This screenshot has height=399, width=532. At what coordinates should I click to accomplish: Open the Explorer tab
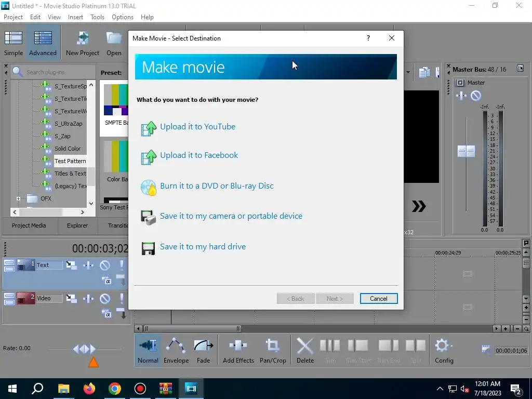(x=77, y=225)
